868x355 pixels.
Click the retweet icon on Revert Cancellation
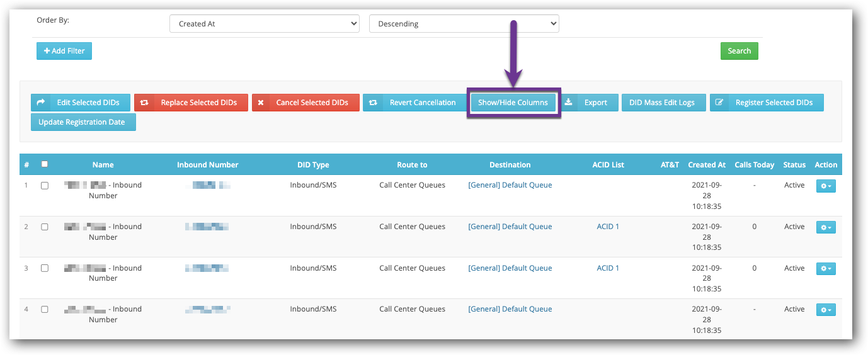pyautogui.click(x=373, y=103)
